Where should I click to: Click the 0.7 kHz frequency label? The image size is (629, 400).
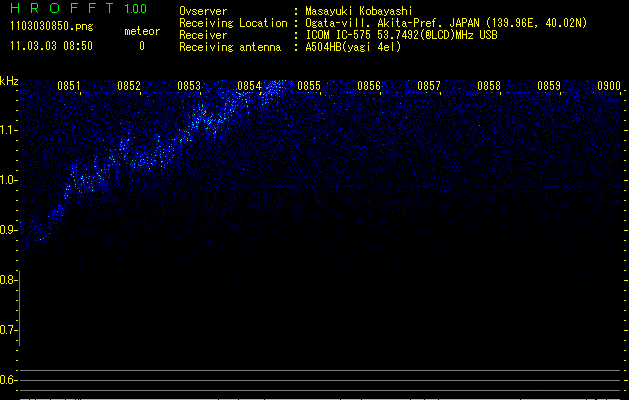coord(8,330)
